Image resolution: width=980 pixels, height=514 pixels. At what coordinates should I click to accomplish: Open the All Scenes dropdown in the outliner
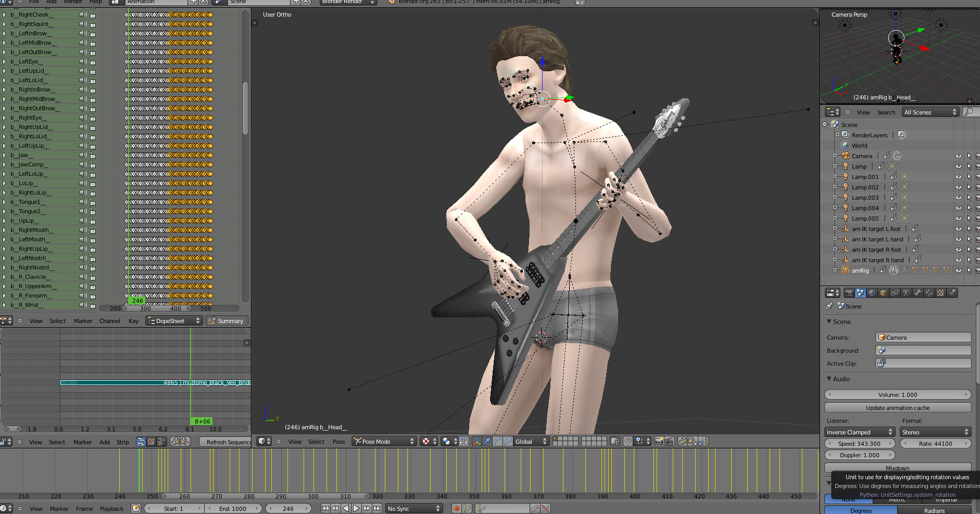(x=930, y=112)
